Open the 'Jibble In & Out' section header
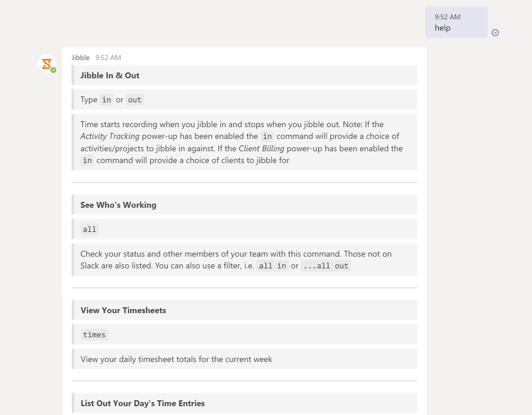The width and height of the screenshot is (532, 415). click(x=110, y=75)
